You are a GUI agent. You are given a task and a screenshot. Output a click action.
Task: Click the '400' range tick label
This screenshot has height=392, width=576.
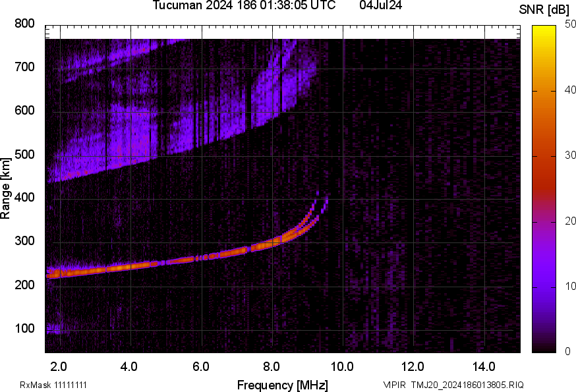click(x=24, y=197)
